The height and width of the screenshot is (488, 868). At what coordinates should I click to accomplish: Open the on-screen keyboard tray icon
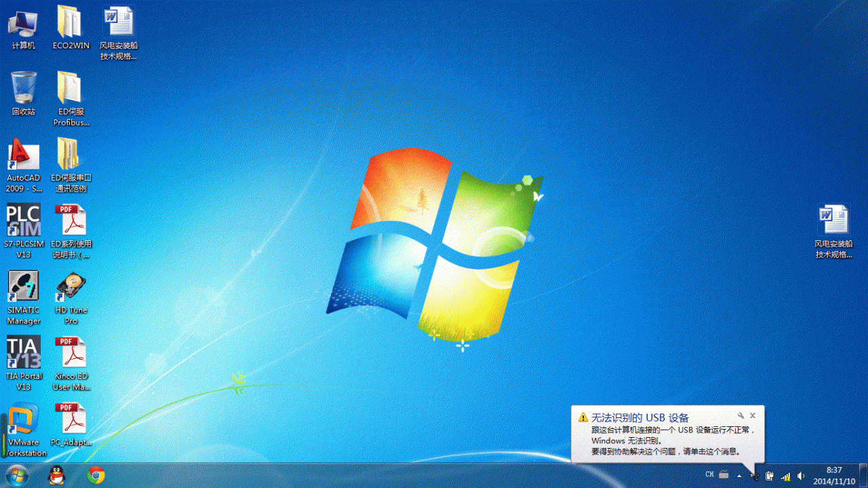724,475
